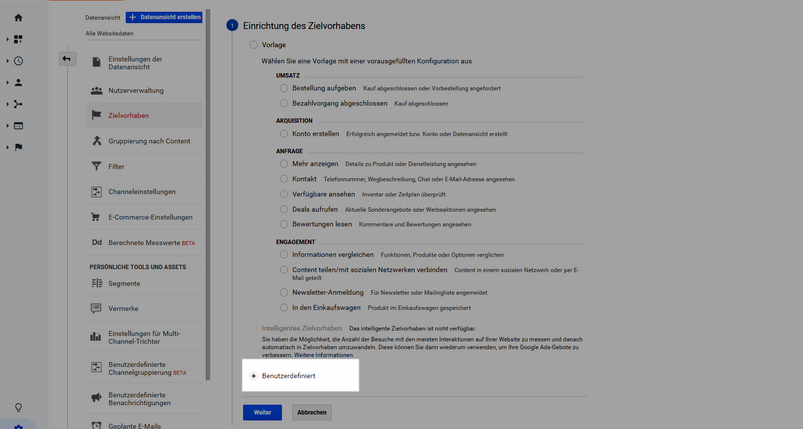Click the Segmente icon
The width and height of the screenshot is (803, 429).
(97, 283)
